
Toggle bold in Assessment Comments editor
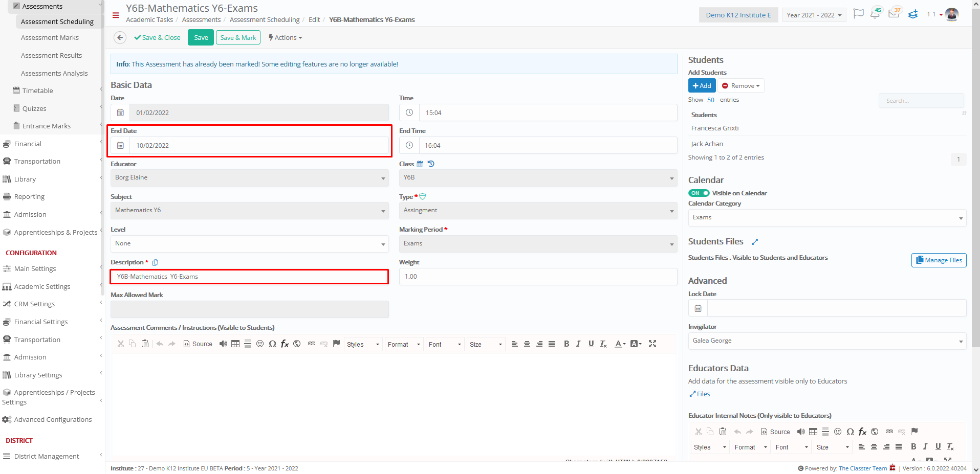point(567,344)
